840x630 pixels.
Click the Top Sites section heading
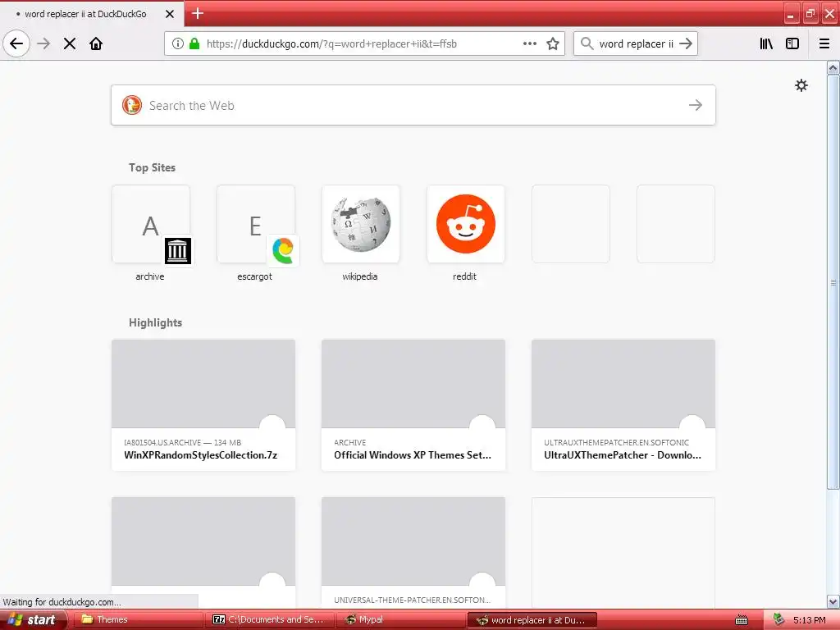(x=152, y=167)
